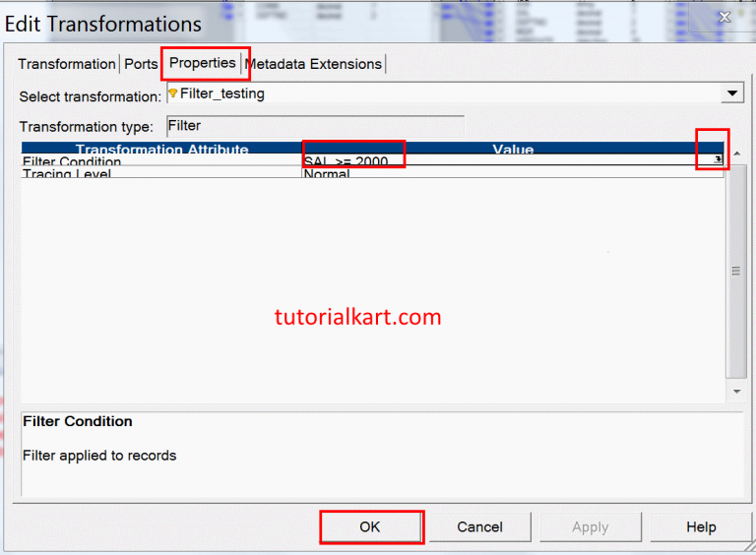Select the Filter Condition attribute row

372,160
